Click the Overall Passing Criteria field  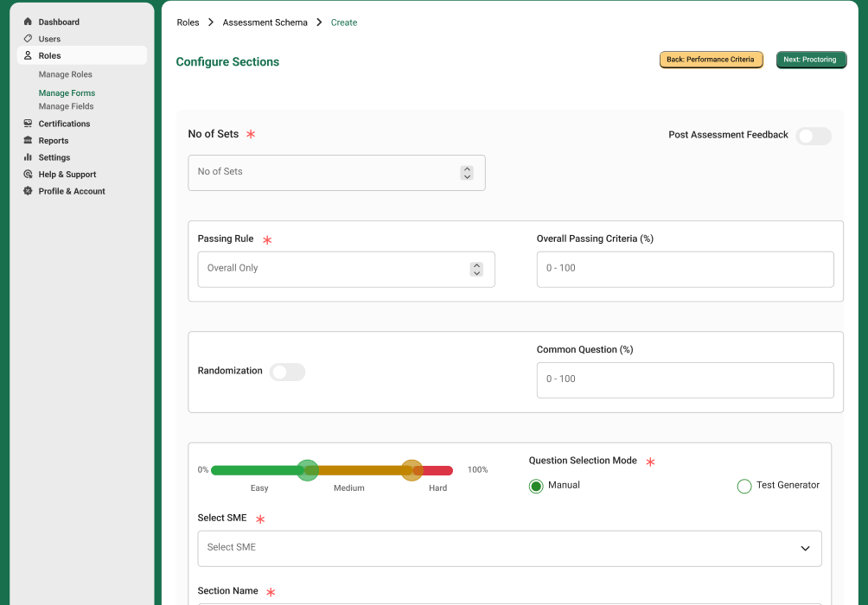coord(685,269)
